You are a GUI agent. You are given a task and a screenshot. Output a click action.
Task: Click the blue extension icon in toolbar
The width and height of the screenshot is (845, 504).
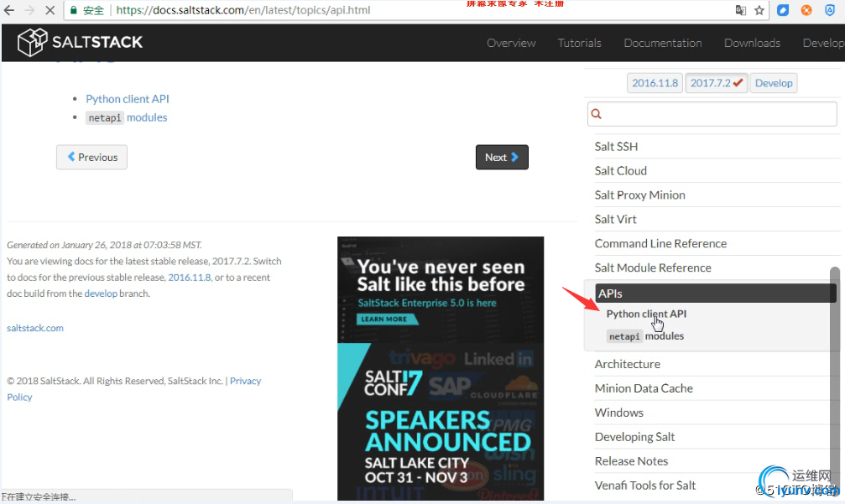pos(783,10)
